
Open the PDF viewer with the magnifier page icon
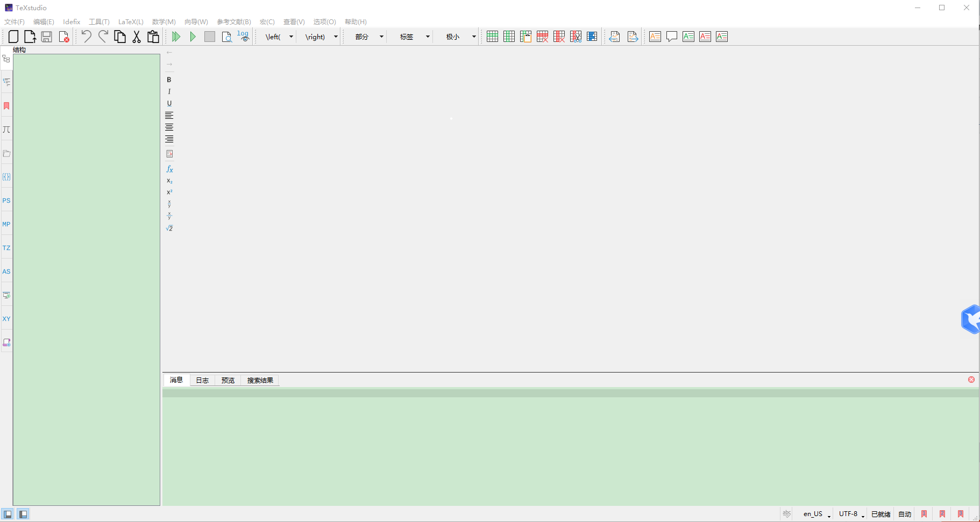click(x=226, y=37)
